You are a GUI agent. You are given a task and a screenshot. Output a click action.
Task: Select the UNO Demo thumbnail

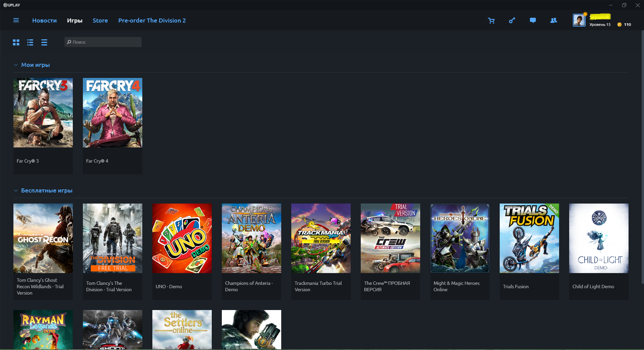pos(182,238)
